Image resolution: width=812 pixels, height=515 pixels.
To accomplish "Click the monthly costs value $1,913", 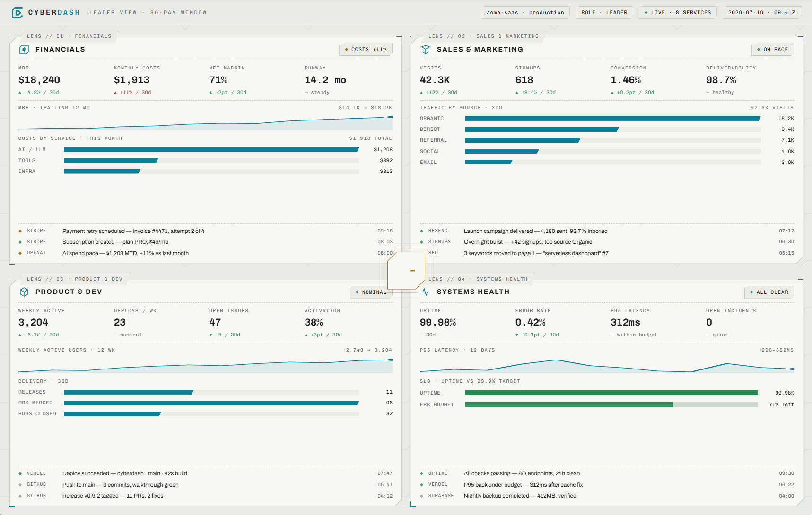I will tap(132, 80).
